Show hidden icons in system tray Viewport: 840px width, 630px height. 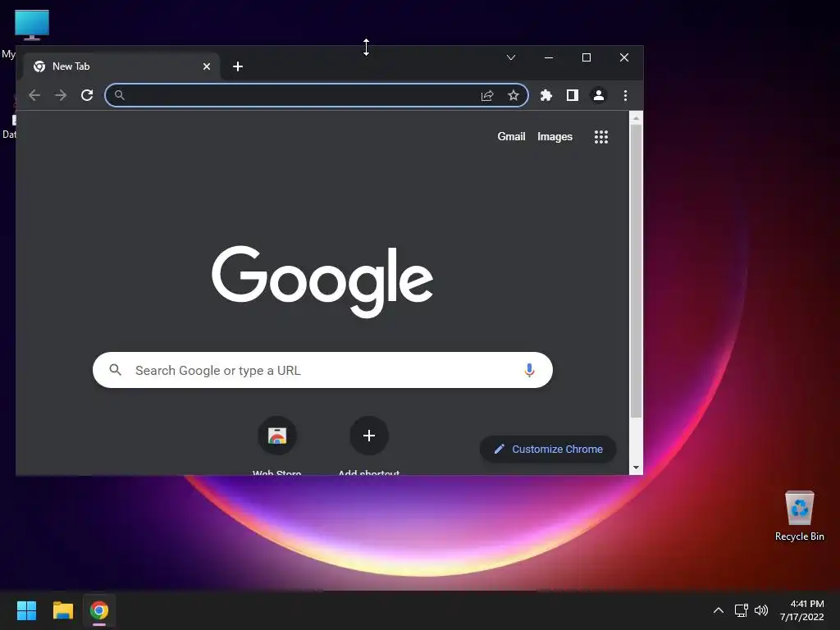point(719,610)
